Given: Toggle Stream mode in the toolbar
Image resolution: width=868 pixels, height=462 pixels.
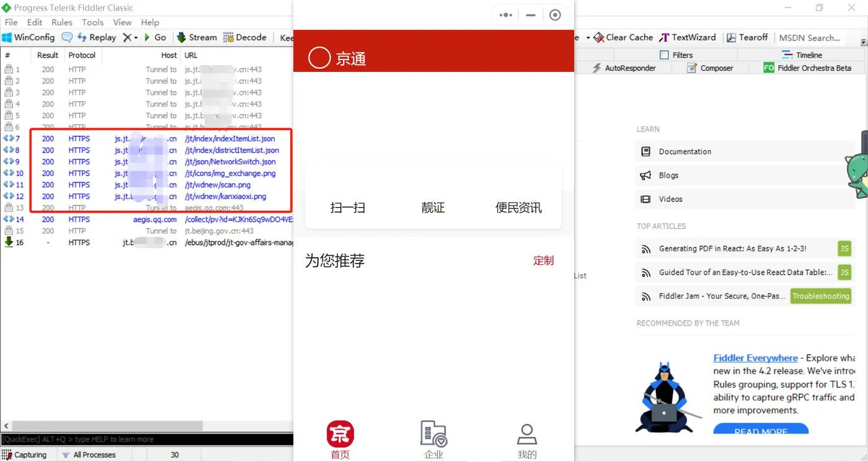Looking at the screenshot, I should (197, 37).
